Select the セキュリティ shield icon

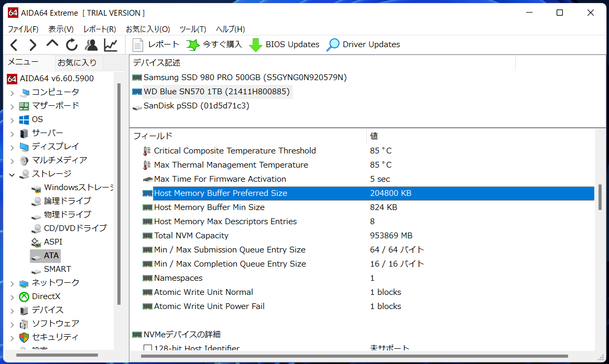pyautogui.click(x=24, y=338)
